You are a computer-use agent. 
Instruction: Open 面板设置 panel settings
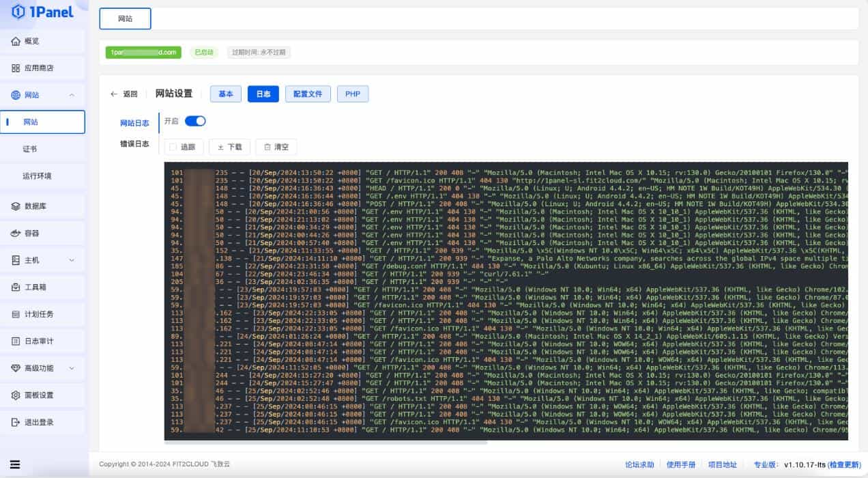(x=38, y=395)
